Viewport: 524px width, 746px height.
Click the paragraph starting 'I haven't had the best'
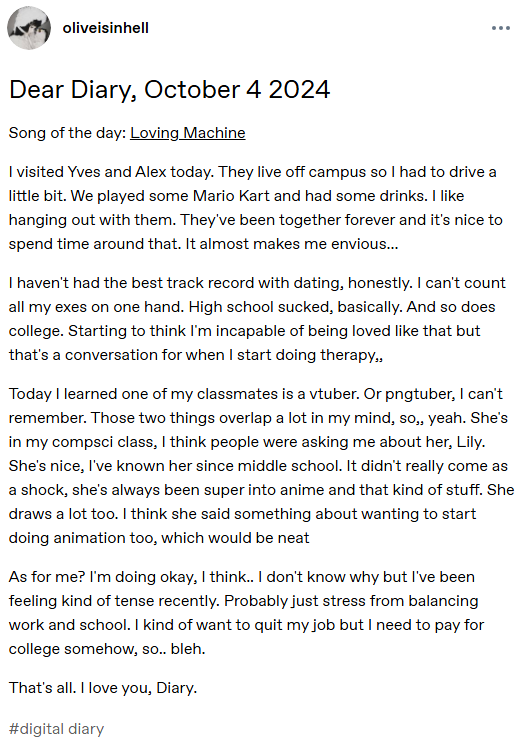pyautogui.click(x=257, y=319)
